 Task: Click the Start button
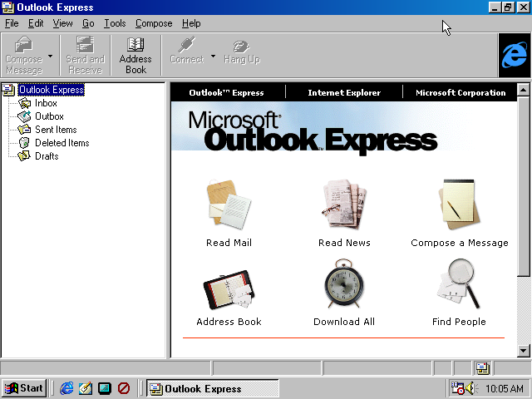[x=24, y=388]
